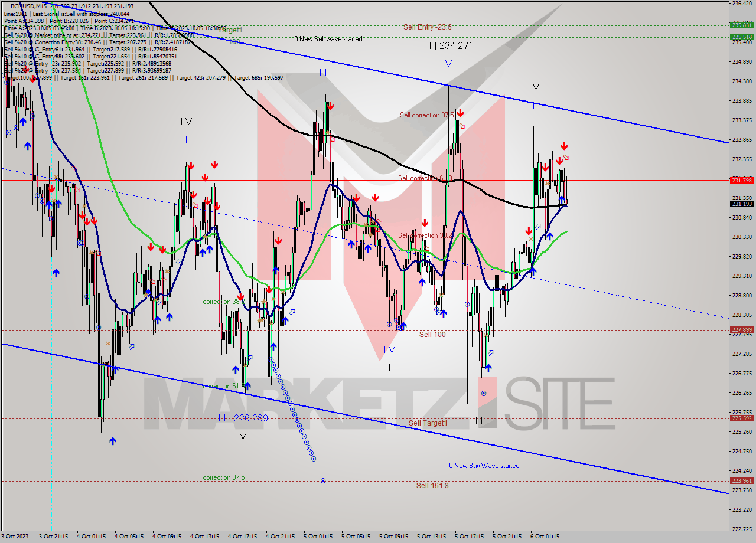
Task: Click 226.775 on the price axis
Action: coord(741,373)
